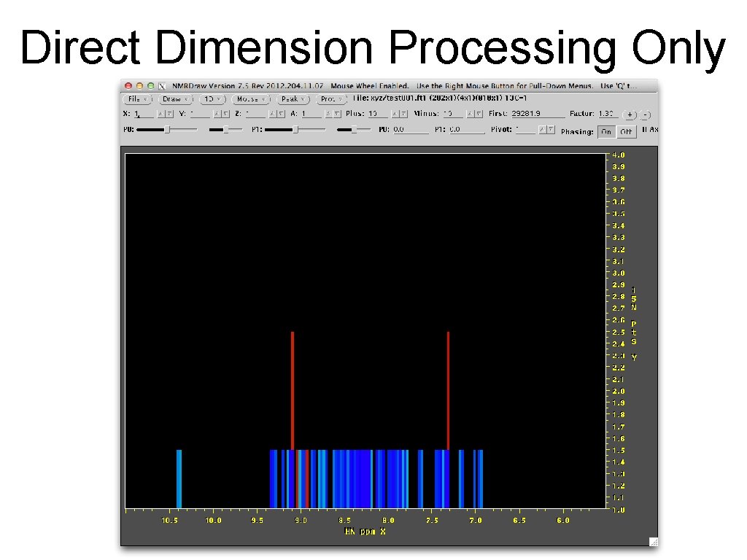Open the 1D pull-down menu
The width and height of the screenshot is (747, 560).
(212, 99)
